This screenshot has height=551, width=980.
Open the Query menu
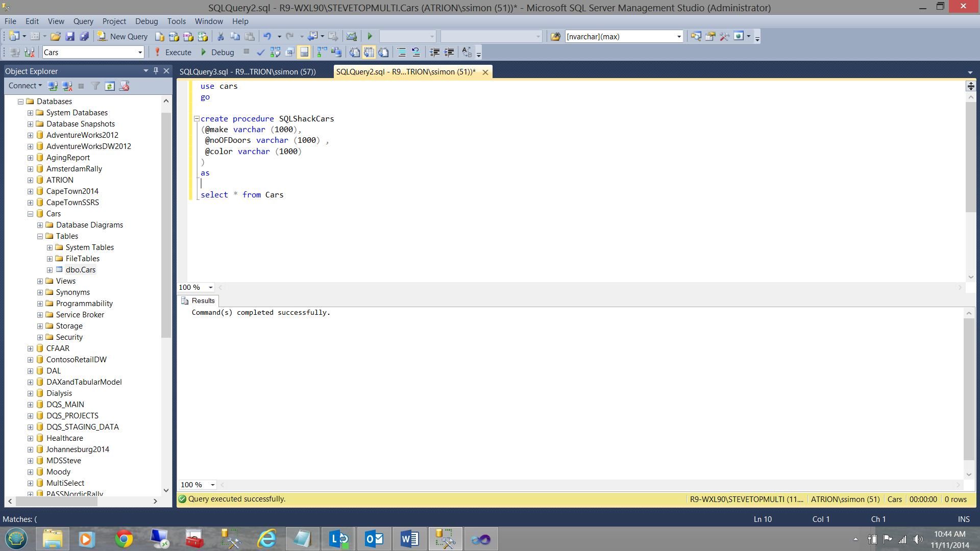point(83,21)
